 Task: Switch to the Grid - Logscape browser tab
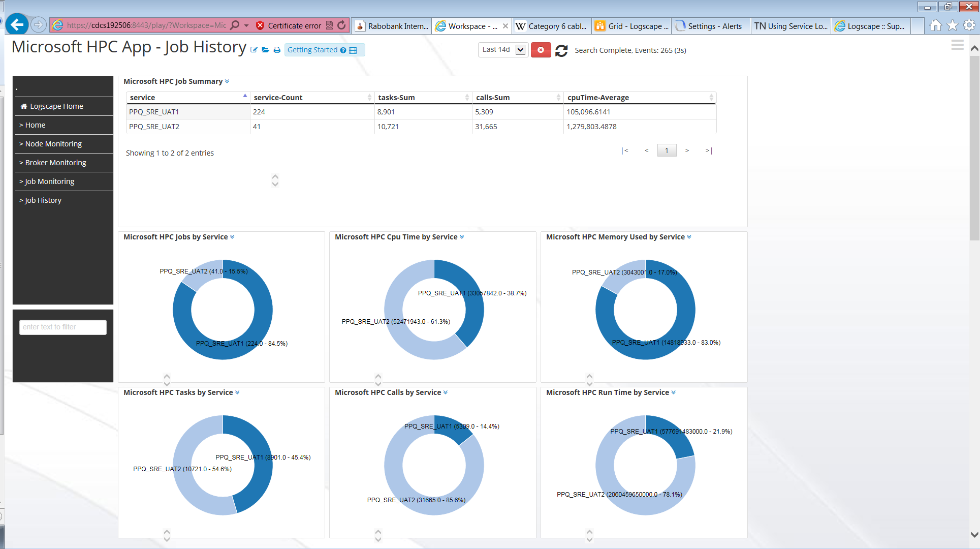[x=632, y=26]
